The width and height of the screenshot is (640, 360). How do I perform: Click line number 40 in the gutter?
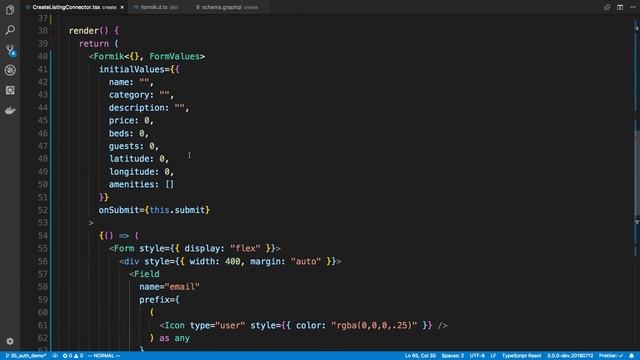point(42,56)
